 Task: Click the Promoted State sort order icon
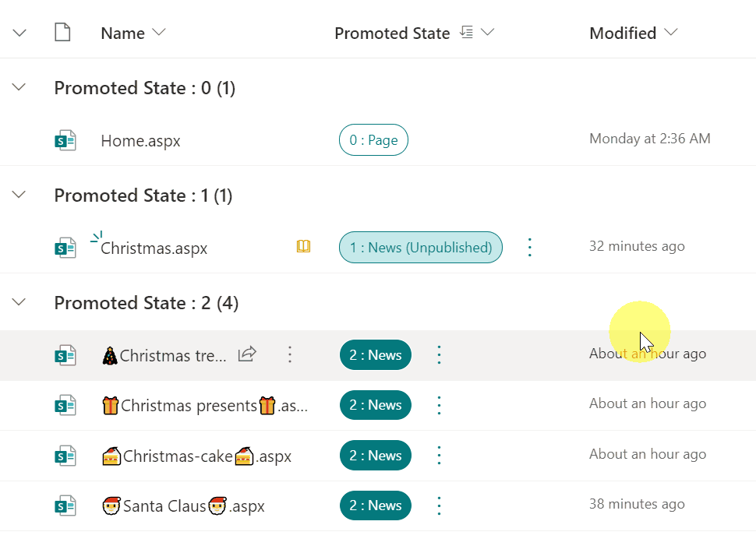tap(467, 33)
